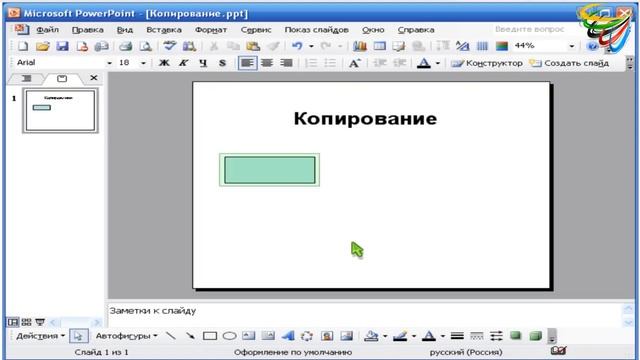Toggle underline (Ч) formatting
Screen dimensions: 640x360
point(203,63)
